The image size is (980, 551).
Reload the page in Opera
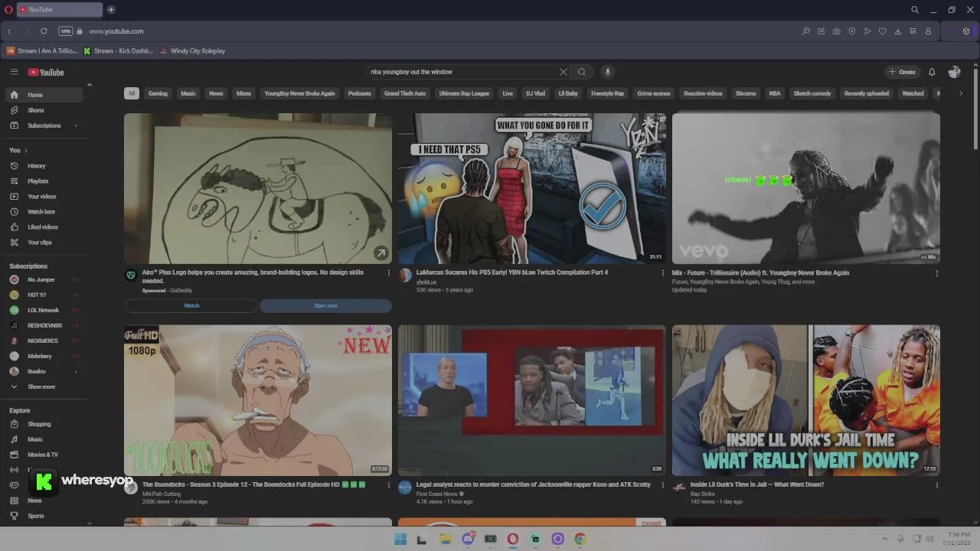[x=44, y=31]
